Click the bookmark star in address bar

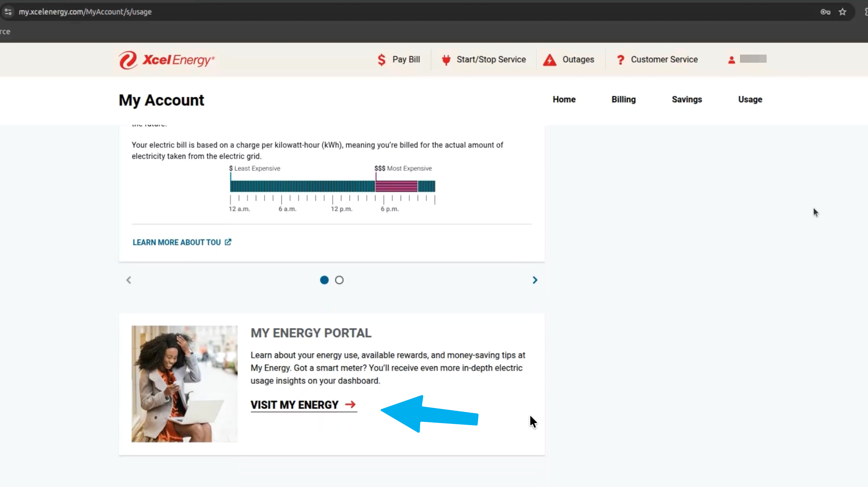pyautogui.click(x=842, y=12)
